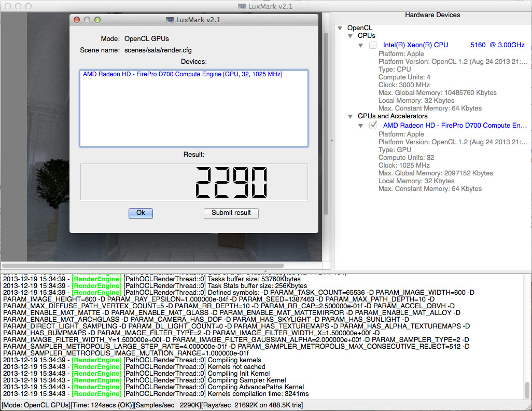532x411 pixels.
Task: Select the Intel(R) Xeon(R) CPU tree item
Action: point(454,45)
